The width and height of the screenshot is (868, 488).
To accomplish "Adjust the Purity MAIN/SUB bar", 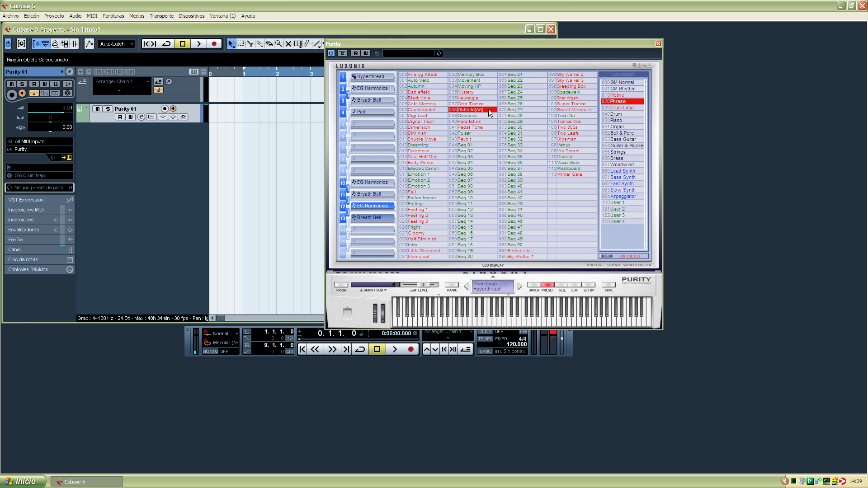I will coord(375,285).
